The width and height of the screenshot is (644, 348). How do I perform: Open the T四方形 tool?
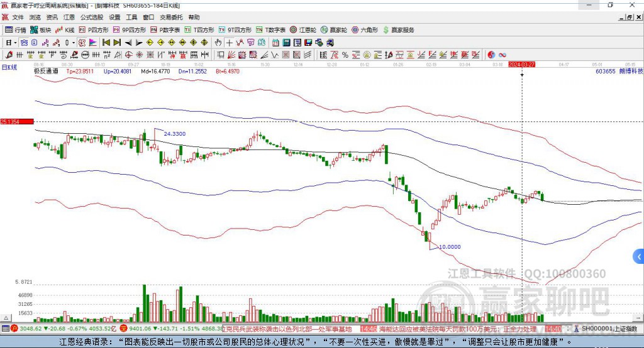[199, 30]
